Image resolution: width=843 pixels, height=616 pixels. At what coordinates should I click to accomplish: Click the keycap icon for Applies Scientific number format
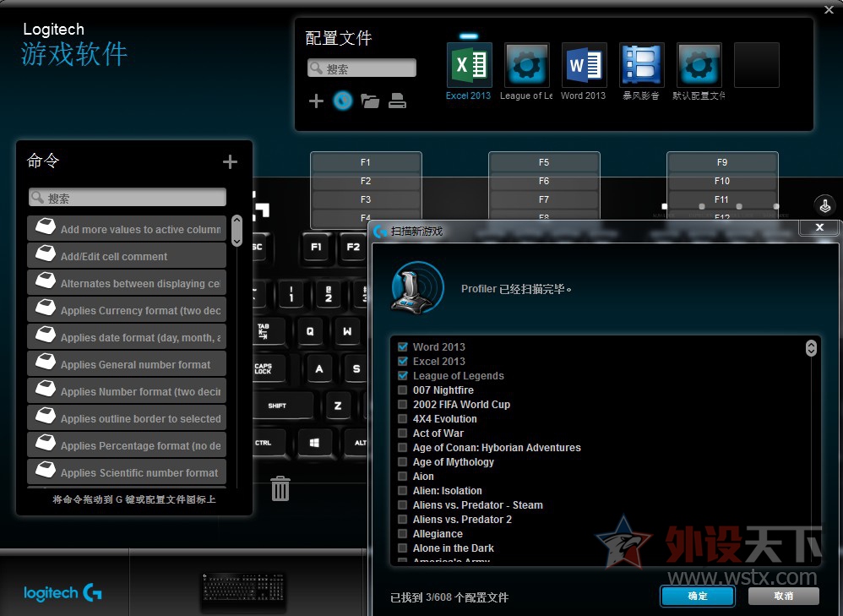[46, 469]
